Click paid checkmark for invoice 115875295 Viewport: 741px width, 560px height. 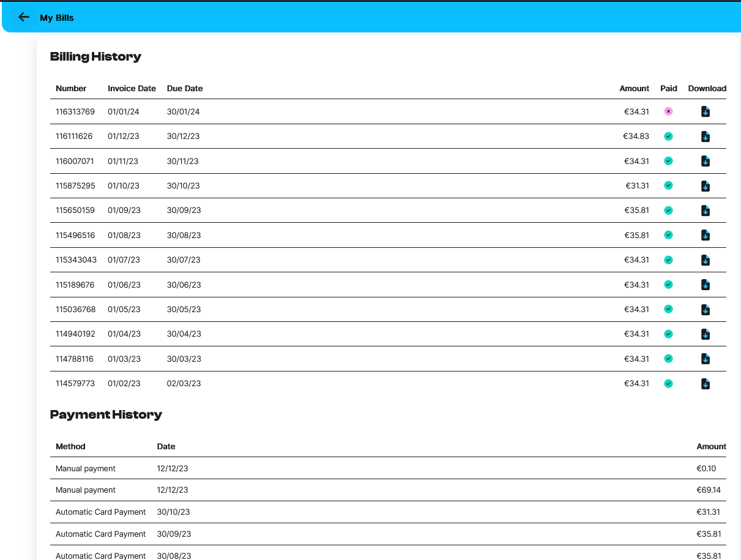[x=668, y=185]
